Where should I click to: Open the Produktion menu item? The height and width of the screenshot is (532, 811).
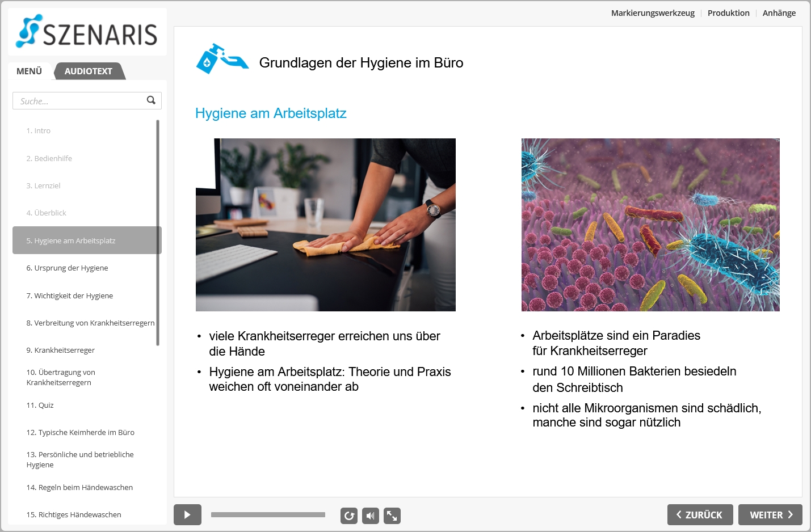point(728,13)
